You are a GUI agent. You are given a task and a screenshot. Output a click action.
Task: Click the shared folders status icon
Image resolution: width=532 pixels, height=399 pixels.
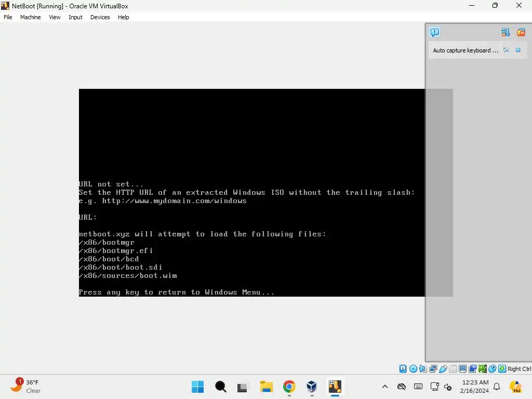coord(453,369)
